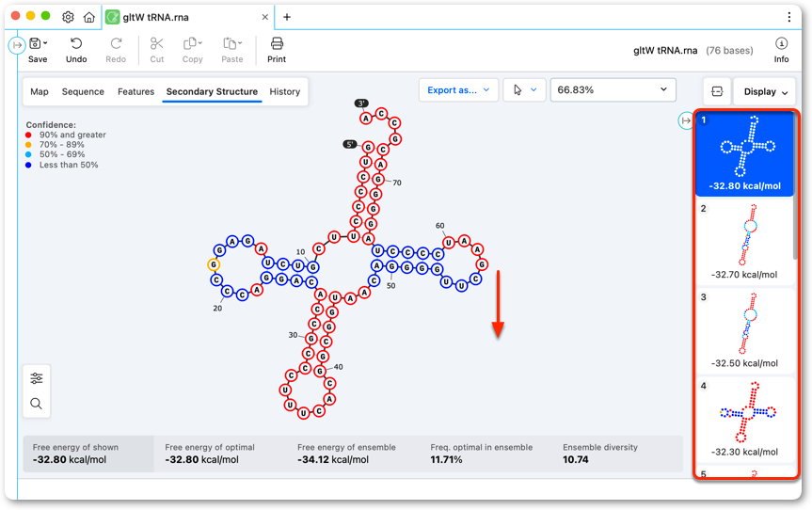Cut the selection with scissors icon

click(157, 50)
